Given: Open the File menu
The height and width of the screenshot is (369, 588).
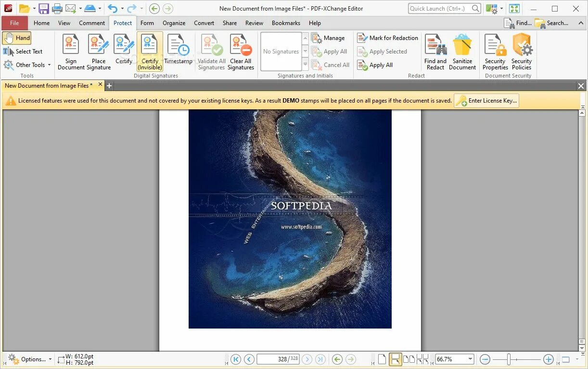Looking at the screenshot, I should click(x=14, y=23).
